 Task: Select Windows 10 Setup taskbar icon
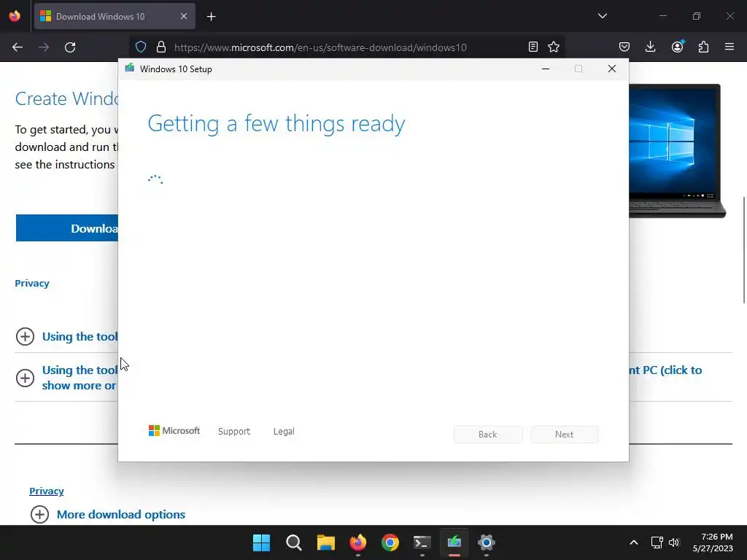(454, 542)
